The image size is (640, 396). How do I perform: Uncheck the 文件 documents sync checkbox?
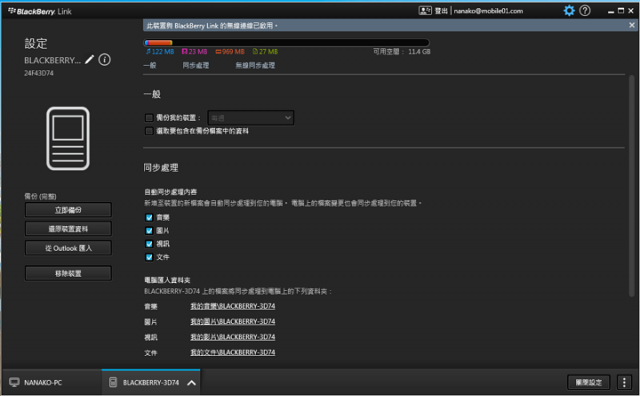point(149,257)
